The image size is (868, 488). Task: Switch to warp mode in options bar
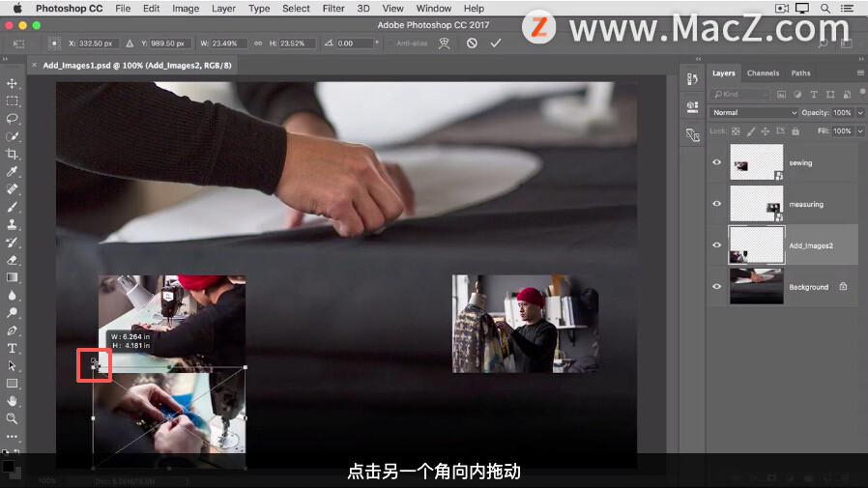[x=444, y=43]
